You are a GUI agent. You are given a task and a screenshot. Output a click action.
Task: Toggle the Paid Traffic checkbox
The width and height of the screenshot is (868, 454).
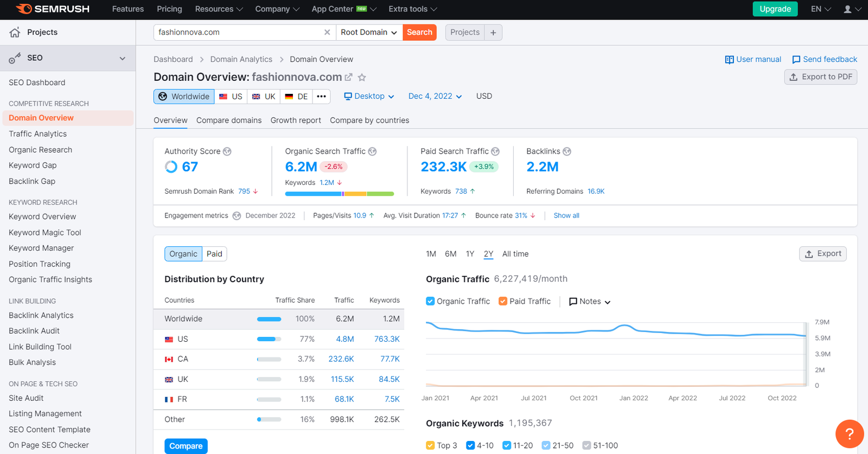(x=503, y=301)
